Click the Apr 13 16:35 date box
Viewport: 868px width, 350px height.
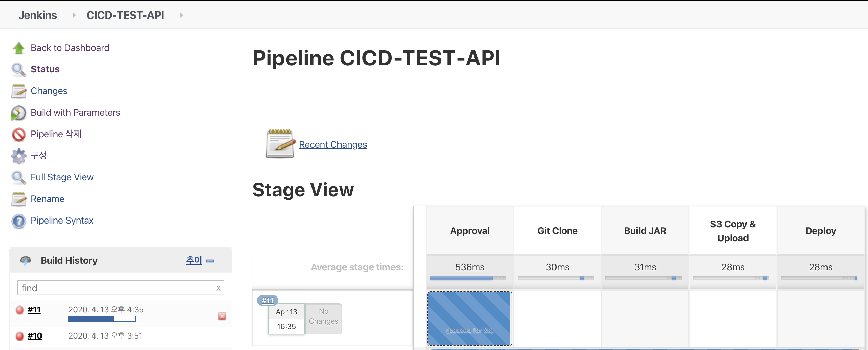tap(287, 319)
